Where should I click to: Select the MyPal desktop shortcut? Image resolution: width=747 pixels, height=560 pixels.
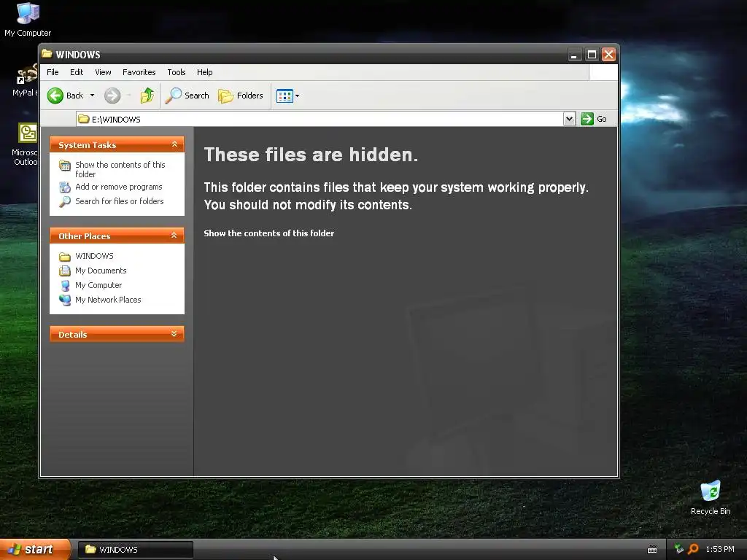(x=25, y=80)
